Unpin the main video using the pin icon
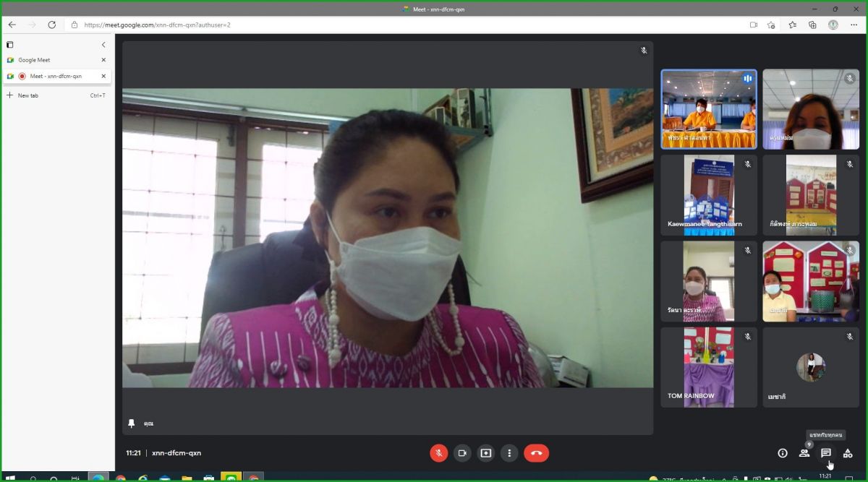 (x=131, y=423)
